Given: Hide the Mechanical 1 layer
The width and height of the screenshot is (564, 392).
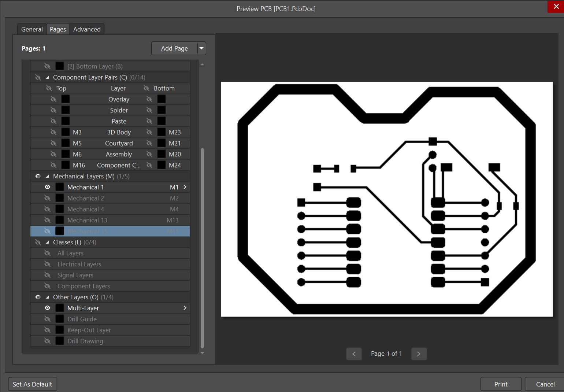Looking at the screenshot, I should (47, 187).
